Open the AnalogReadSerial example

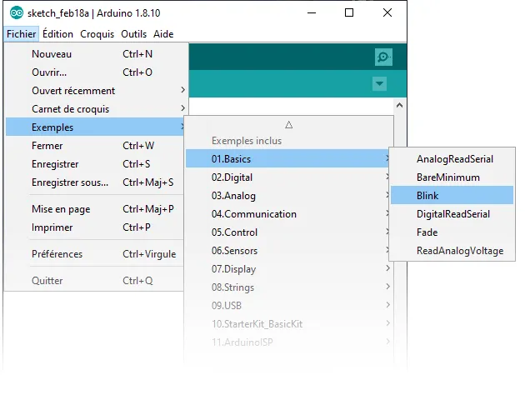[x=452, y=159]
